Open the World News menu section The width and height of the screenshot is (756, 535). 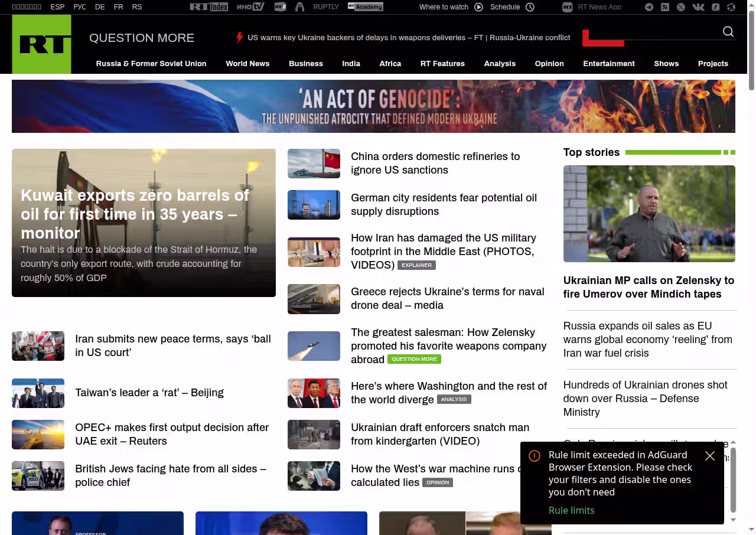(247, 64)
